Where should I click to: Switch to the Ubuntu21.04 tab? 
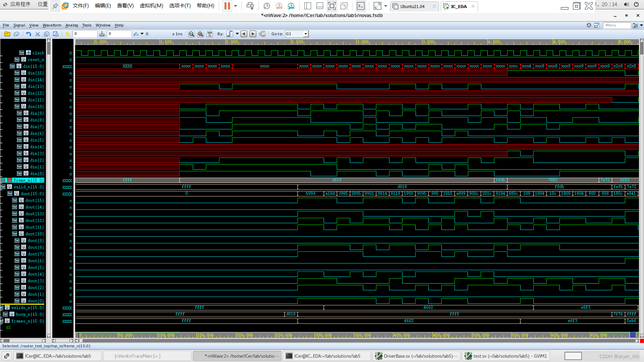[x=412, y=6]
